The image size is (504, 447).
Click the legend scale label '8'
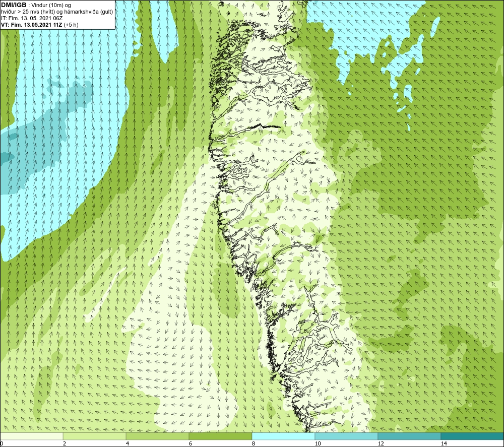tap(254, 444)
